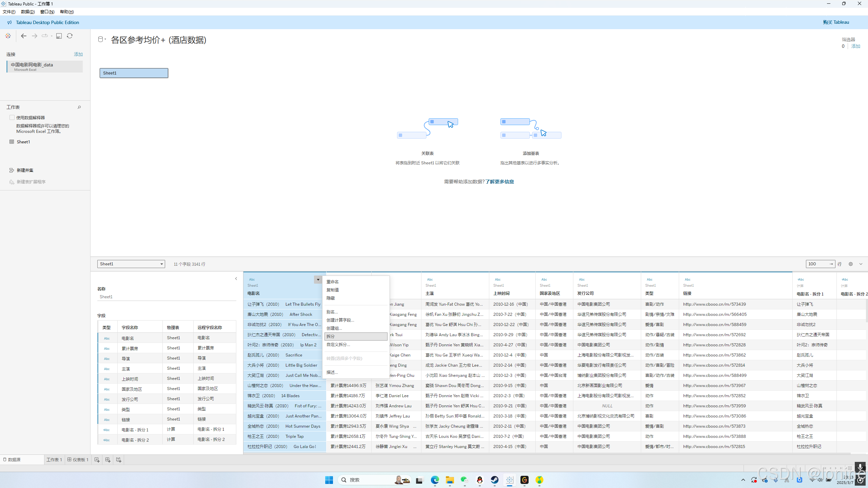Screen dimensions: 868x488
Task: Click the new dashboard tab icon
Action: pos(108,460)
